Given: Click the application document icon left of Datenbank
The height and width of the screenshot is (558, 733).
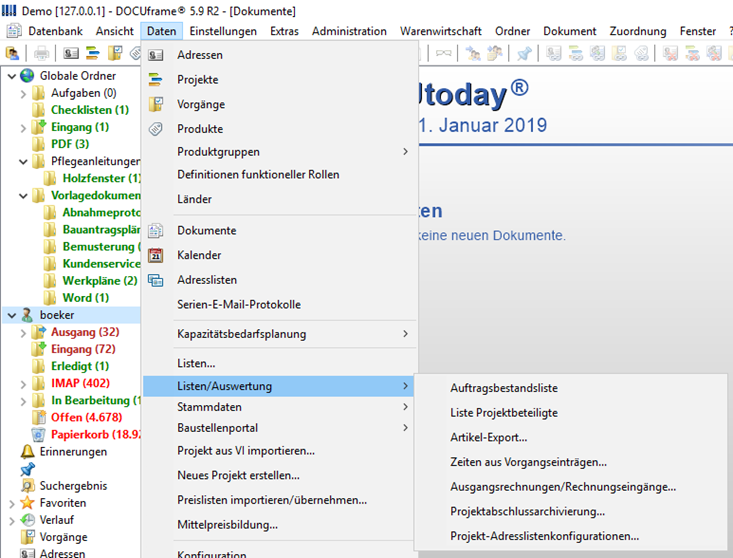Looking at the screenshot, I should point(14,31).
